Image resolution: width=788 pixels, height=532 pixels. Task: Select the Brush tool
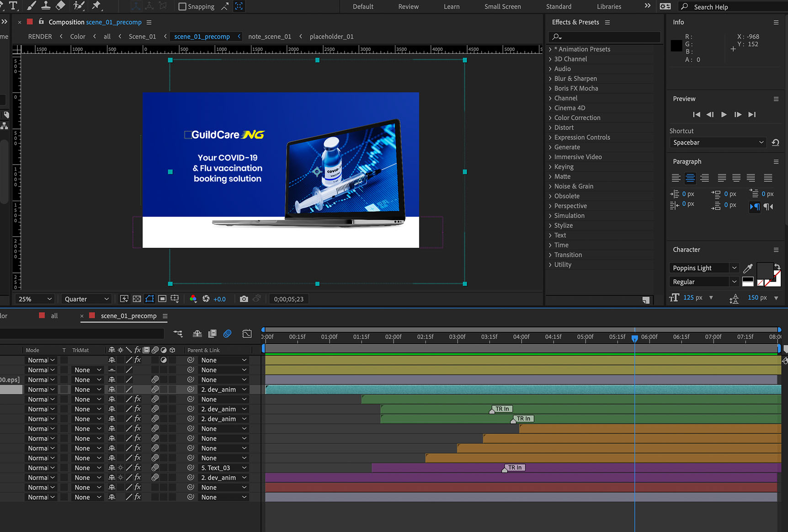(31, 5)
